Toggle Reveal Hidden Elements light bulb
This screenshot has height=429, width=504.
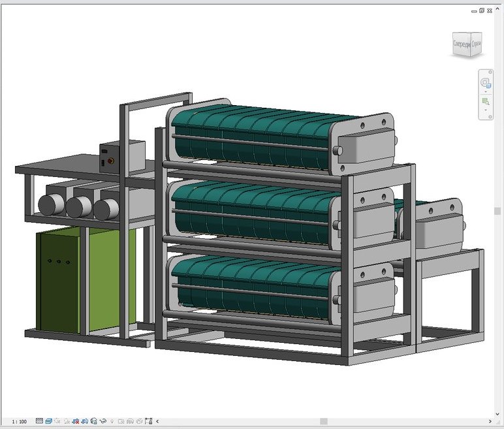[x=112, y=422]
